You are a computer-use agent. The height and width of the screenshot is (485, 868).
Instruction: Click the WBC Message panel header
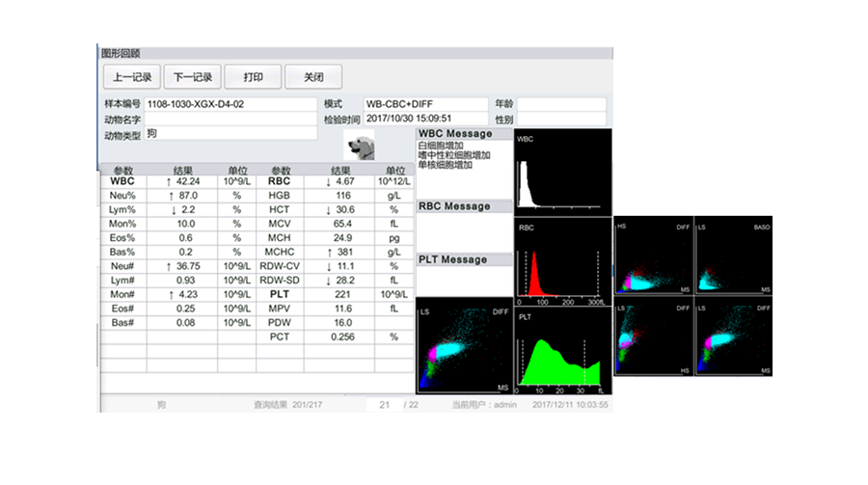click(464, 134)
